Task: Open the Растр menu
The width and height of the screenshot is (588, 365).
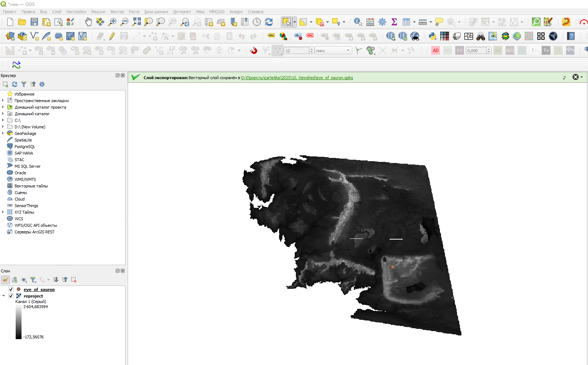Action: [134, 12]
